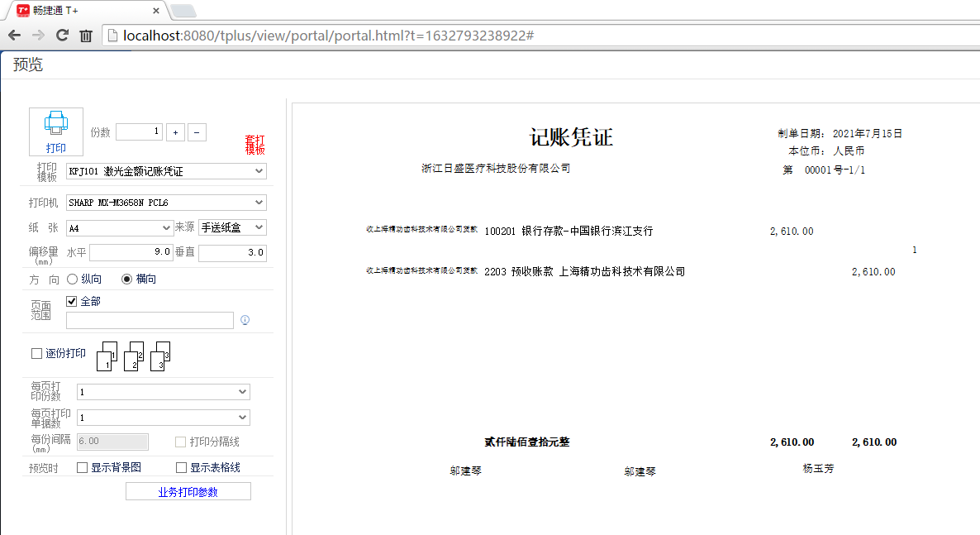Click the red 套打模板 link

point(255,145)
